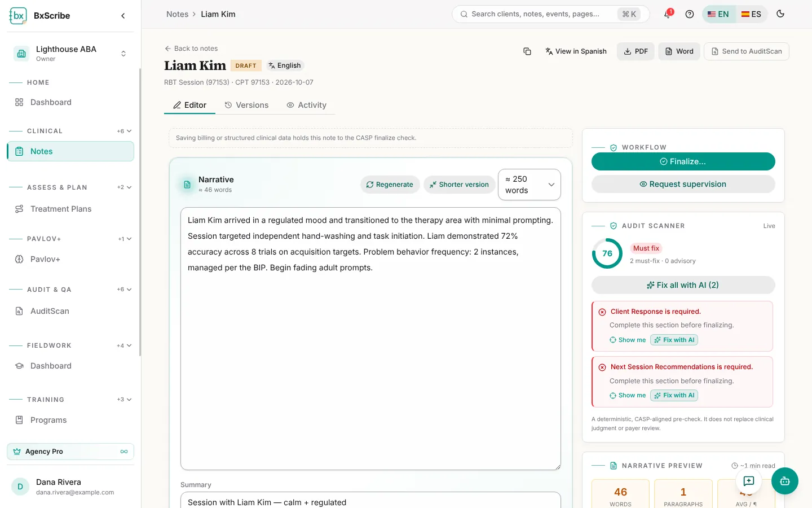Open the 250 words length dropdown
812x508 pixels.
[529, 185]
